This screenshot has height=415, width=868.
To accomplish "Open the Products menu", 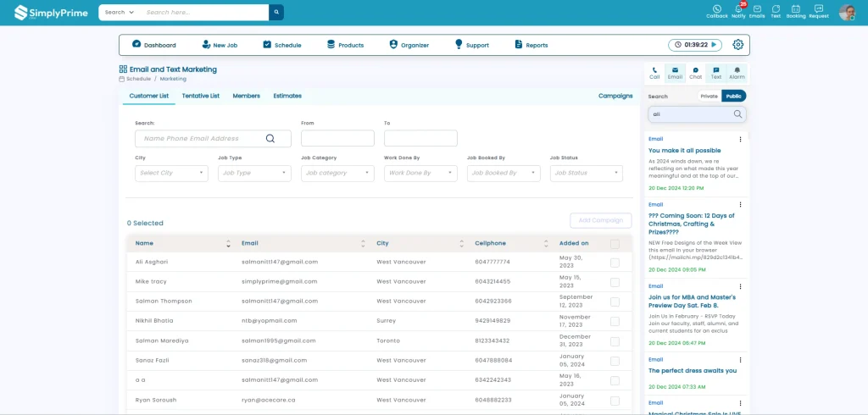I will pyautogui.click(x=346, y=45).
